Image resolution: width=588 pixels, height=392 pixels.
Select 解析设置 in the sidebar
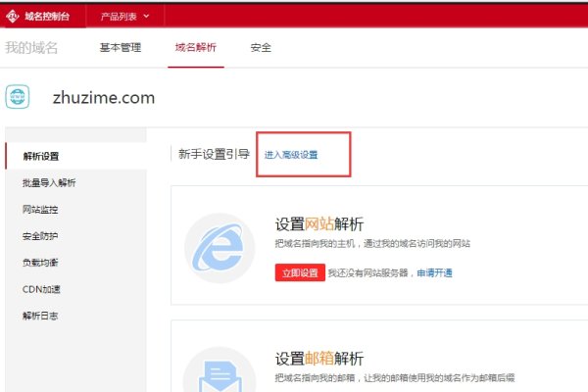(41, 157)
